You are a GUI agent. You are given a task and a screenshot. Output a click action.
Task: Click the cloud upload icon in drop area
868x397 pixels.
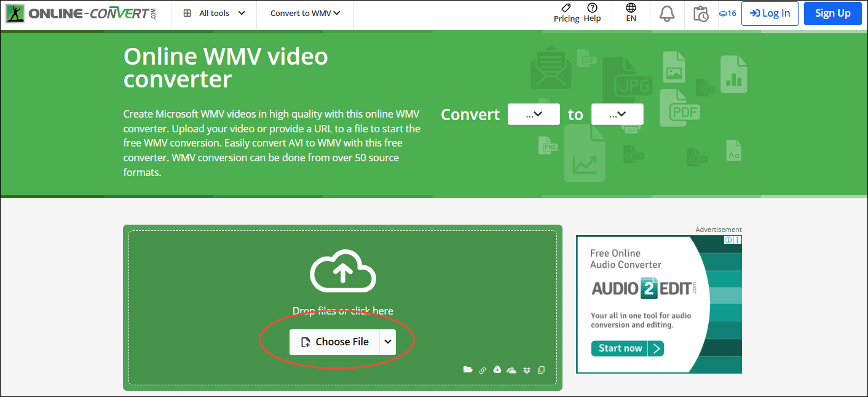coord(342,271)
